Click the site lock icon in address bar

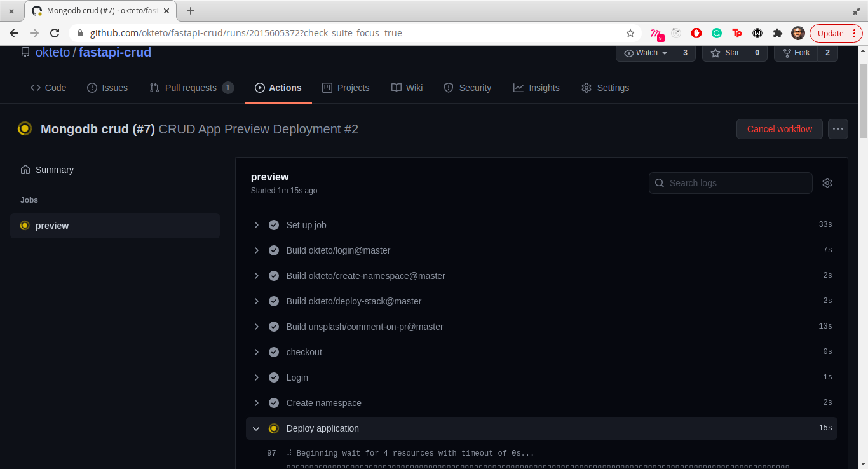click(x=80, y=33)
